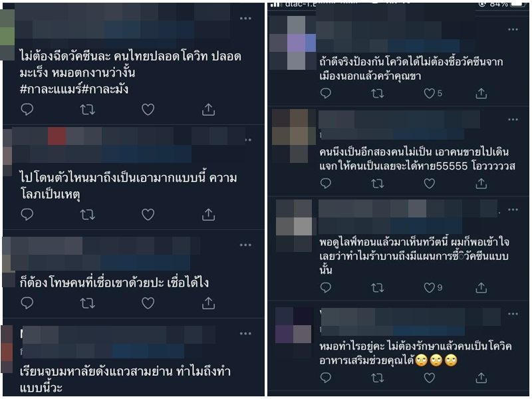Tap the #กาละมัง hashtag link

105,89
